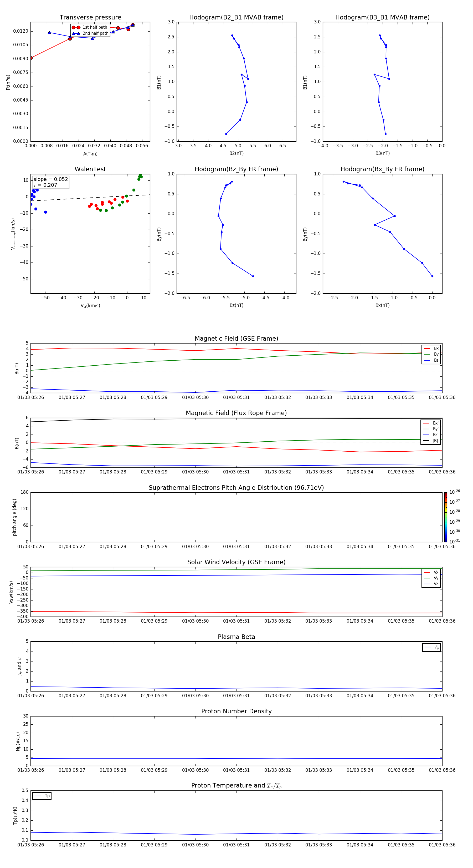Click the 'WalenTest' plot title
473x868 pixels.
click(x=90, y=169)
